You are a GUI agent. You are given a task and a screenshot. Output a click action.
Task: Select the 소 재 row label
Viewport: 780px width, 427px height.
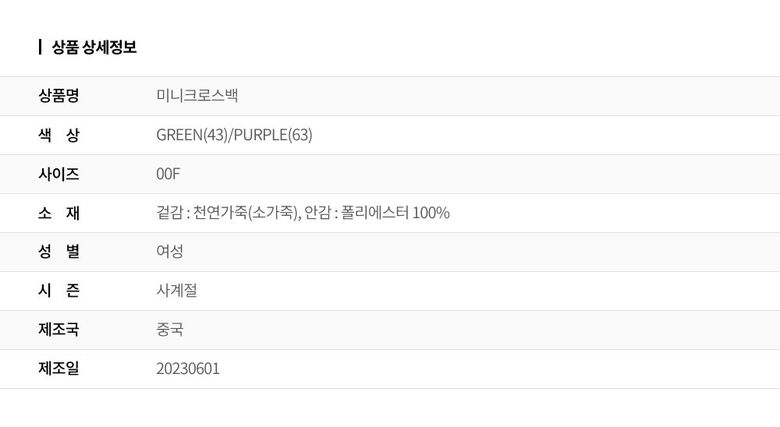[59, 213]
